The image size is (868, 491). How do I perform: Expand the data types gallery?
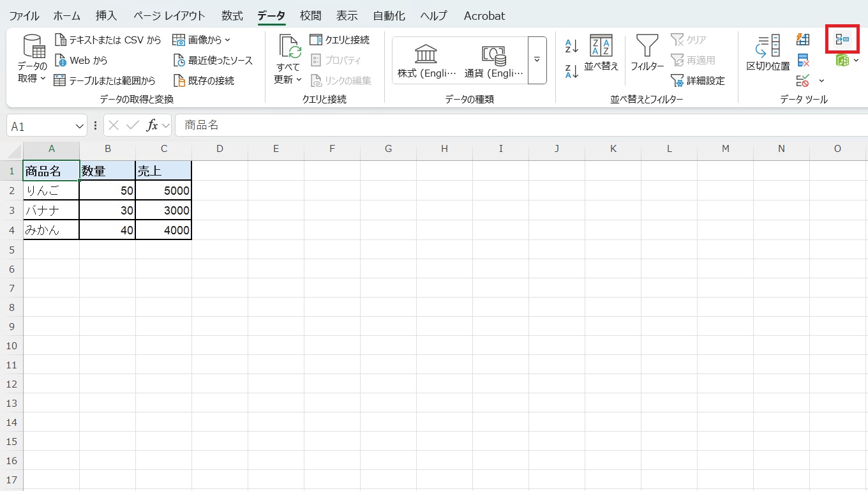[537, 59]
